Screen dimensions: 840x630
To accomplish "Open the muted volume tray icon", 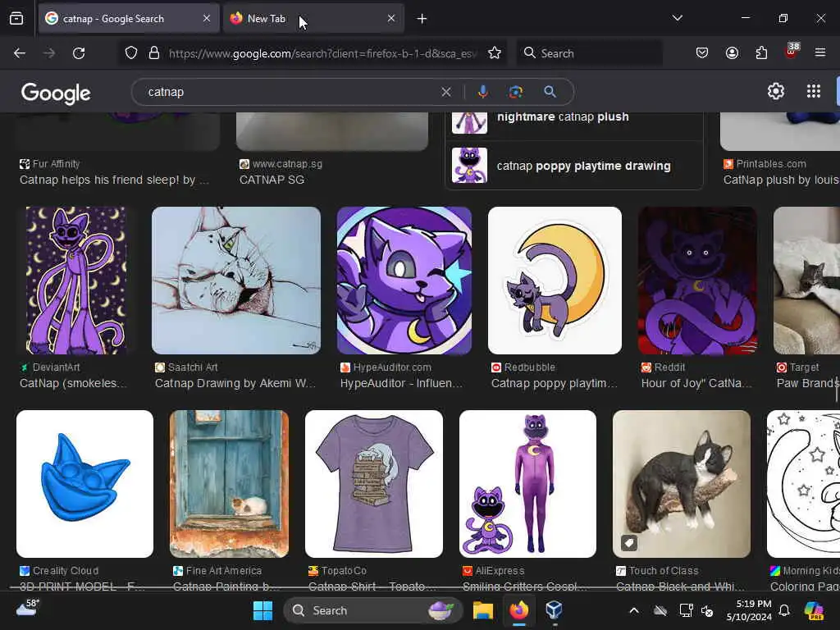I will (x=708, y=610).
